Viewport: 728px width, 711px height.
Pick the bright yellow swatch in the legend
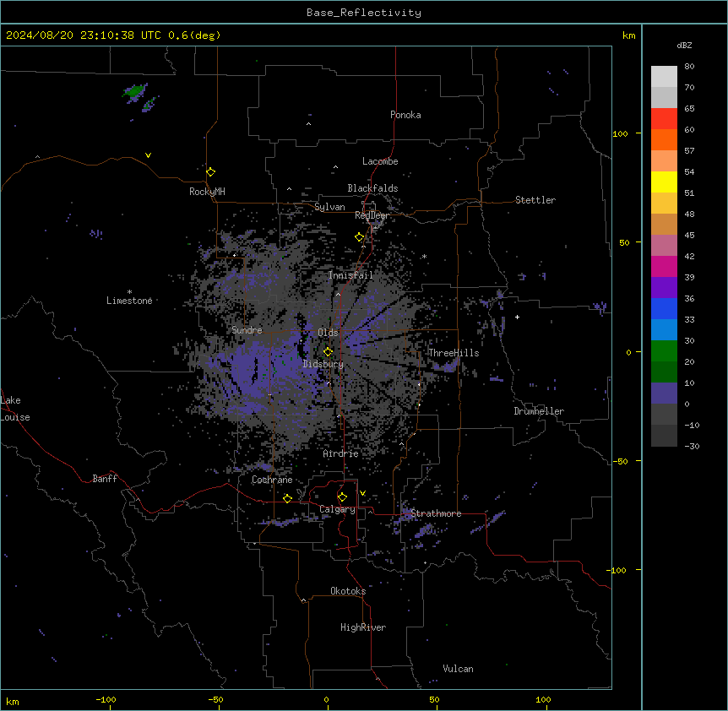coord(664,182)
